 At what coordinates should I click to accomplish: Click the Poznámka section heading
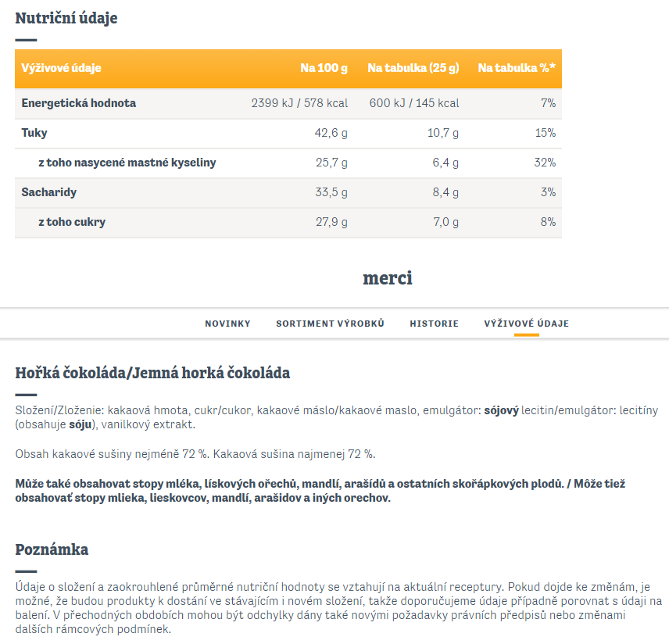coord(52,549)
